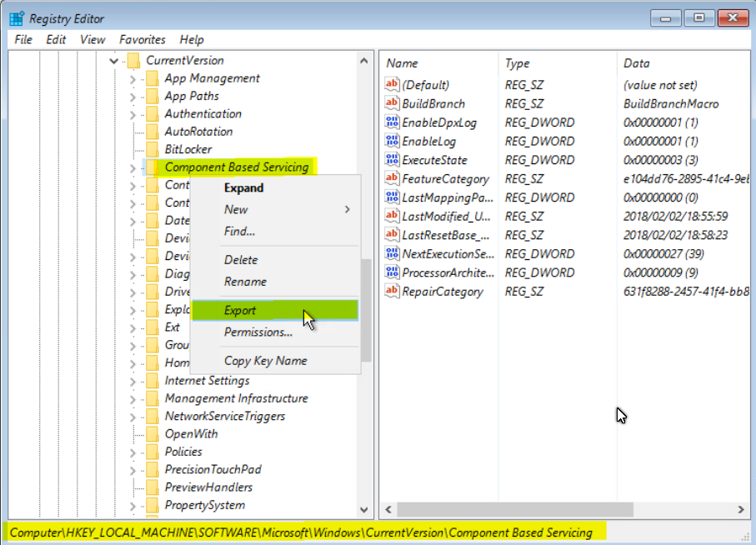This screenshot has height=545, width=756.
Task: Click the RepairCategory string icon
Action: point(392,291)
